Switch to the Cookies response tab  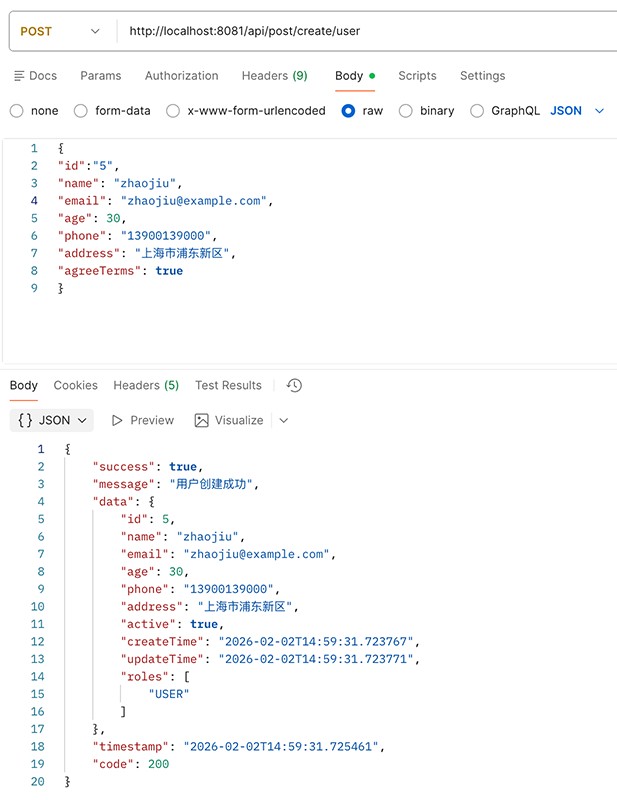[x=76, y=385]
